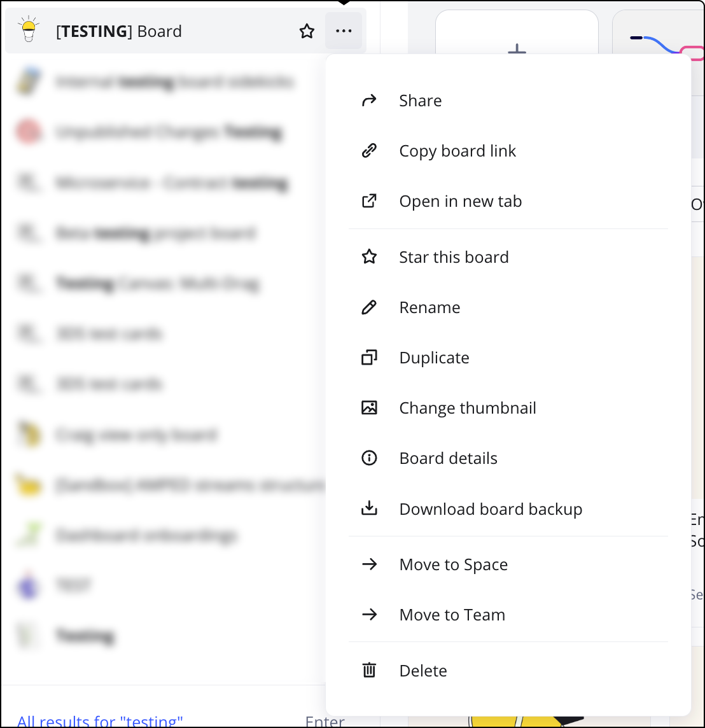The width and height of the screenshot is (705, 728).
Task: Click the Duplicate board icon
Action: [x=369, y=357]
